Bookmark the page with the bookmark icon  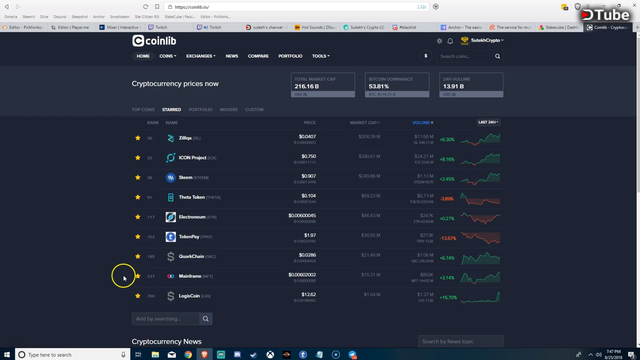point(157,7)
